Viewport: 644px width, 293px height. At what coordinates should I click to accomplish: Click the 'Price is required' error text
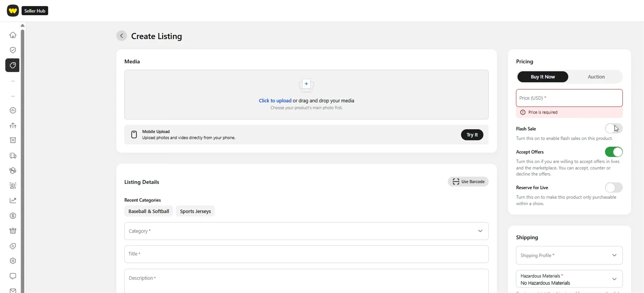(543, 112)
